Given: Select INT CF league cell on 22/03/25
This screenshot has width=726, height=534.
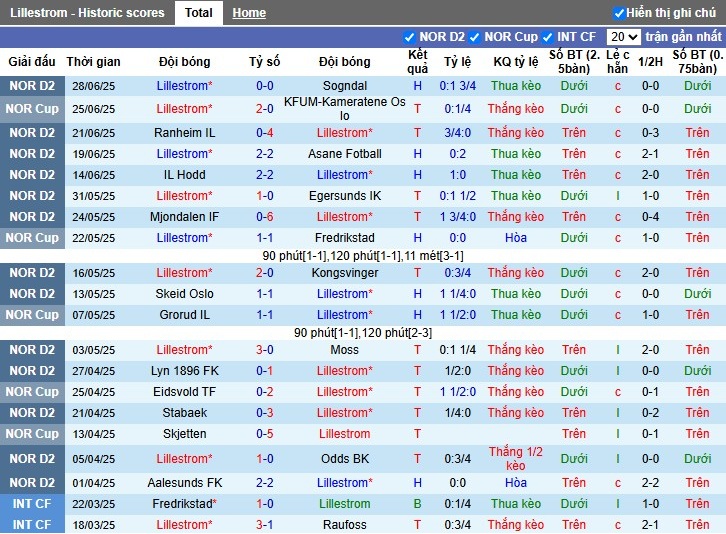Looking at the screenshot, I should tap(32, 504).
